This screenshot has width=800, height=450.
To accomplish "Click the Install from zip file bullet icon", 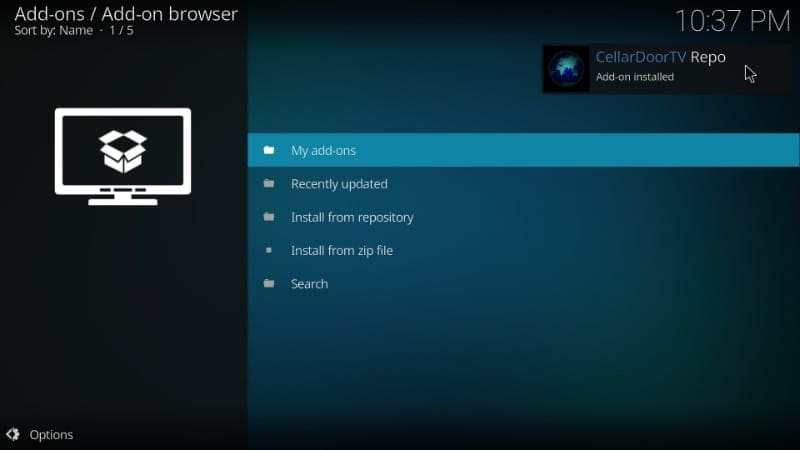I will click(x=269, y=250).
